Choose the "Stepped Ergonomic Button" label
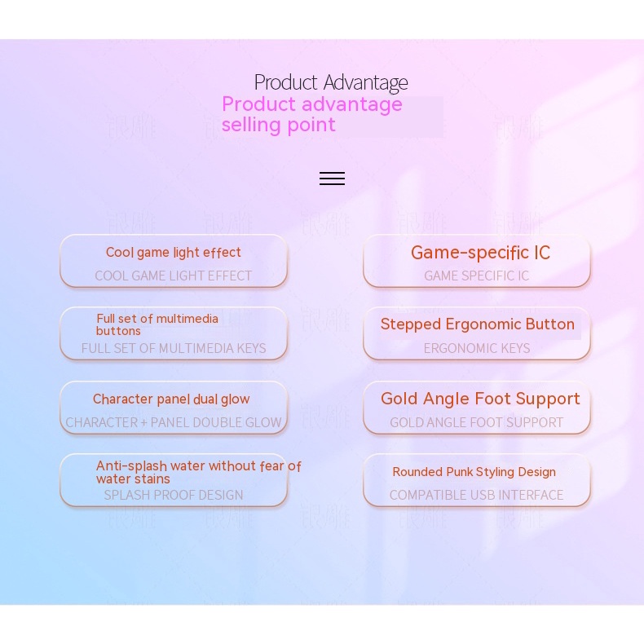The height and width of the screenshot is (644, 644). (477, 324)
